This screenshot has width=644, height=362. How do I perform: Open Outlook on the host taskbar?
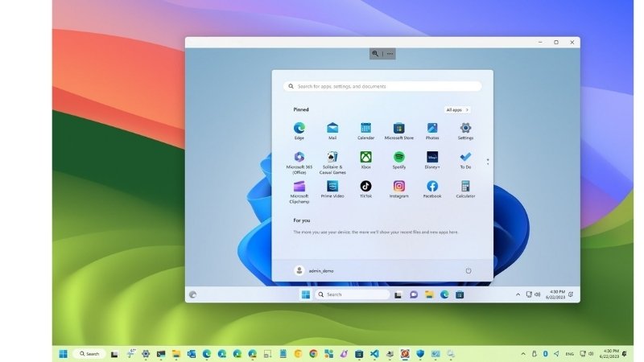192,354
